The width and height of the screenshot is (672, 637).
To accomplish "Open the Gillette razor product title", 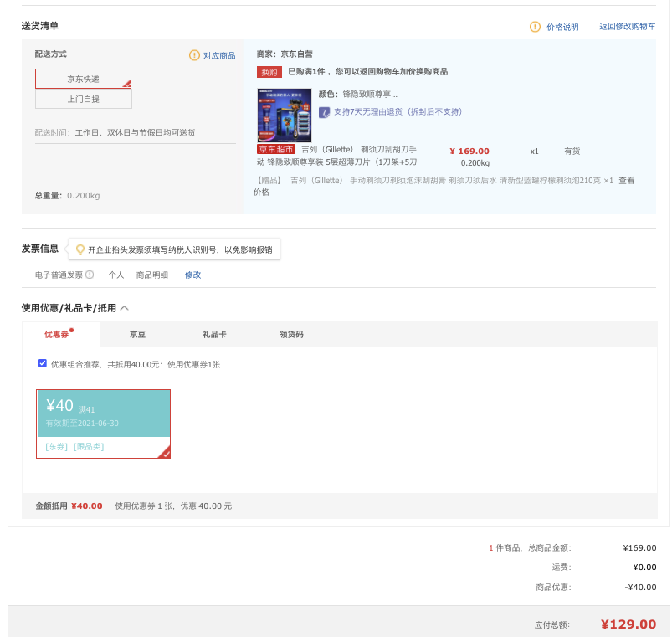I will point(337,156).
